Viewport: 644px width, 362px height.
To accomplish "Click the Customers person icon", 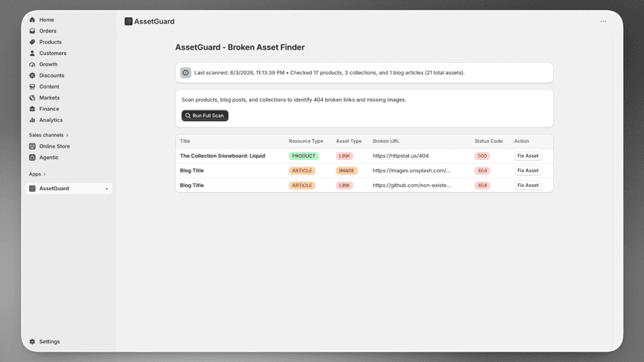I will coord(33,53).
